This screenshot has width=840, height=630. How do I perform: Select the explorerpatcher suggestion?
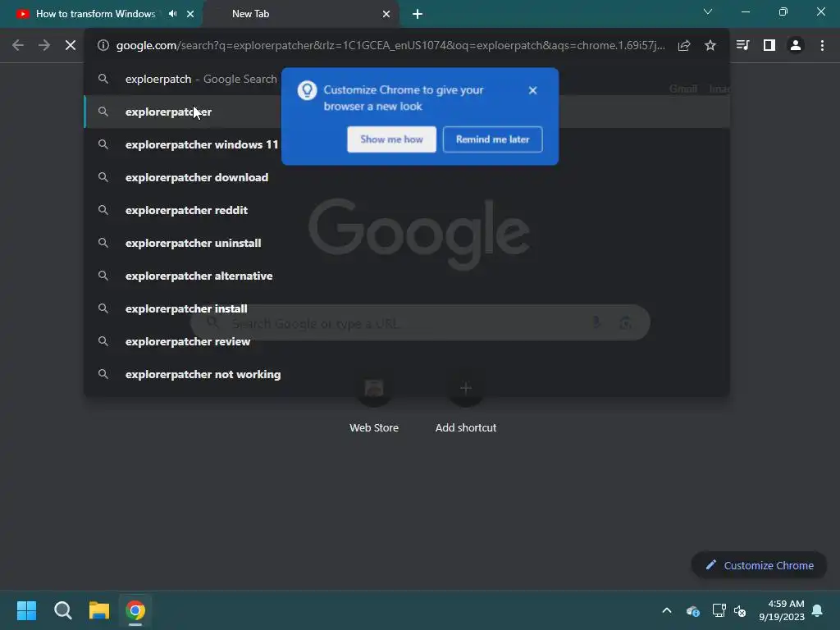(407, 112)
